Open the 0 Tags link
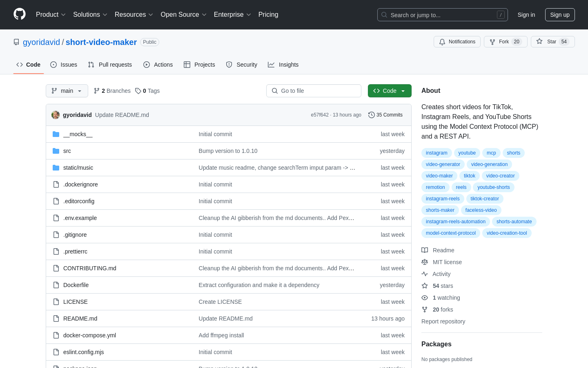588x368 pixels. 147,91
